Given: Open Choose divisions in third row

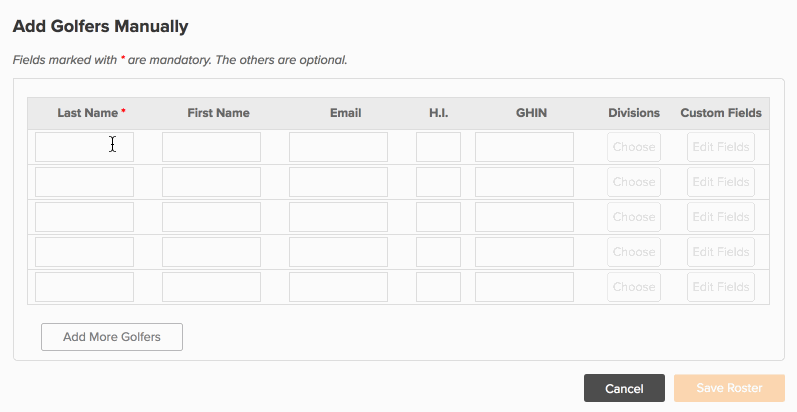Looking at the screenshot, I should [x=634, y=217].
